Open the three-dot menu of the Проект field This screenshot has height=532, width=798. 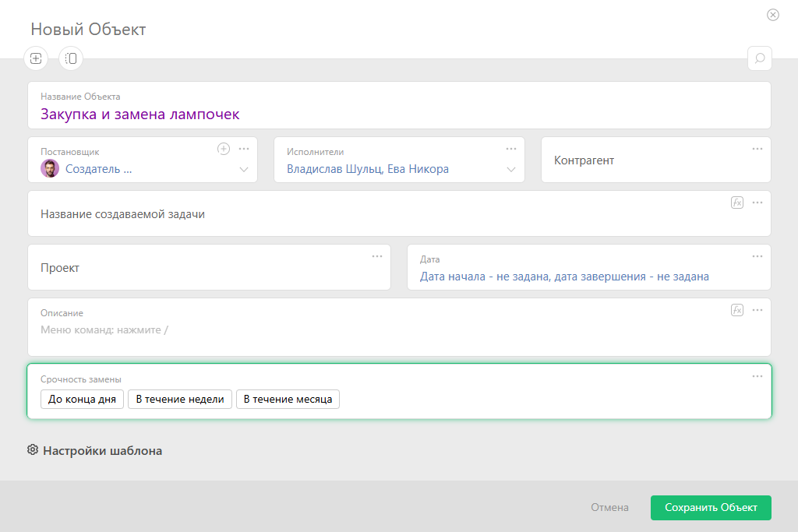click(377, 256)
